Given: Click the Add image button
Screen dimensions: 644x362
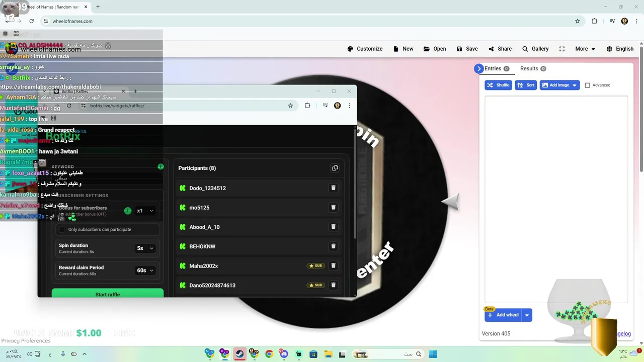Looking at the screenshot, I should pos(555,85).
